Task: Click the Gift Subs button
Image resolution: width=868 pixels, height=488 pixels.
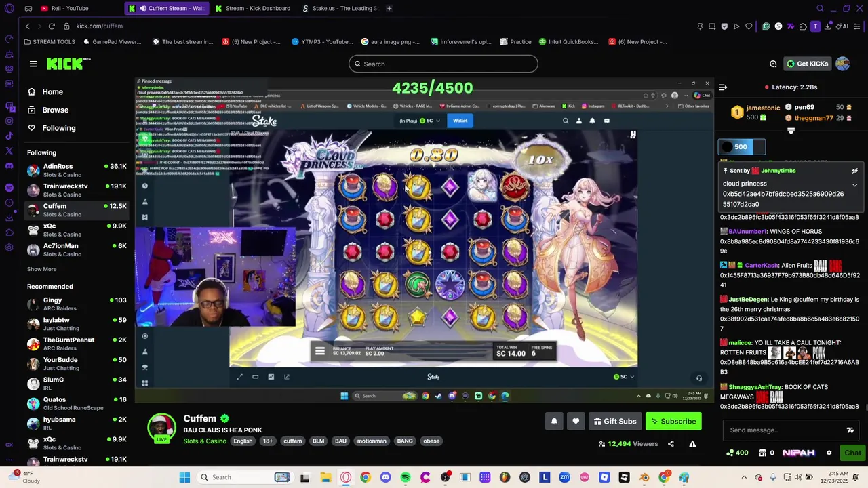Action: pos(615,421)
